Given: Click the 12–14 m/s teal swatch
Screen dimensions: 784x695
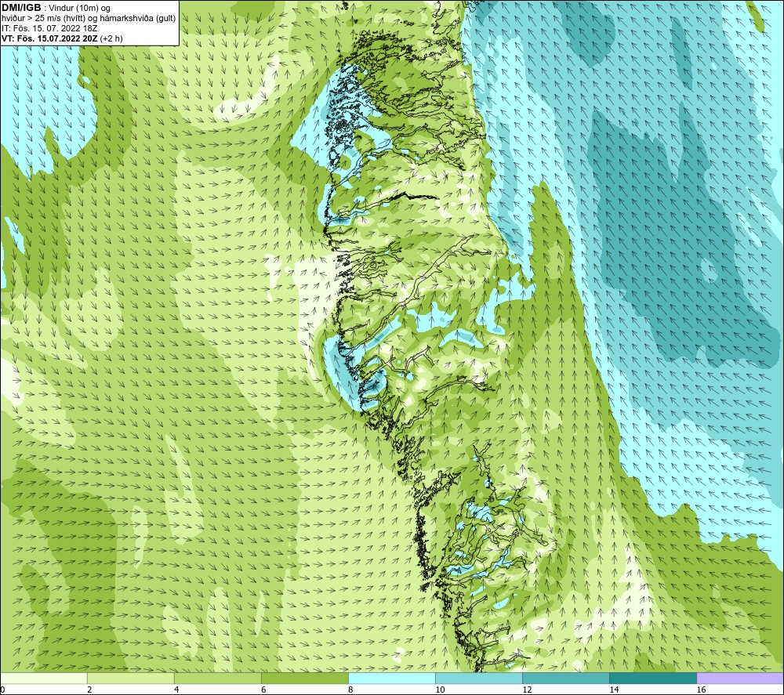Looking at the screenshot, I should (566, 678).
